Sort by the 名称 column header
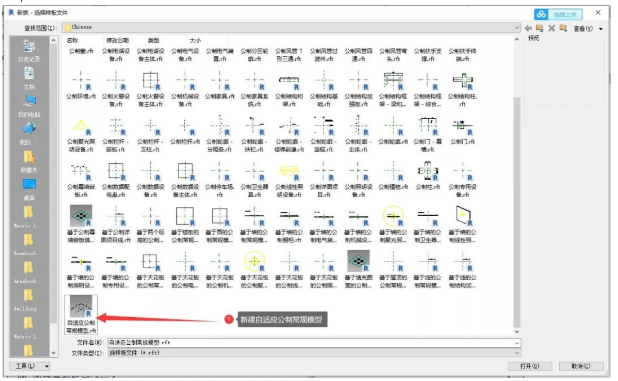The image size is (618, 381). (x=72, y=40)
